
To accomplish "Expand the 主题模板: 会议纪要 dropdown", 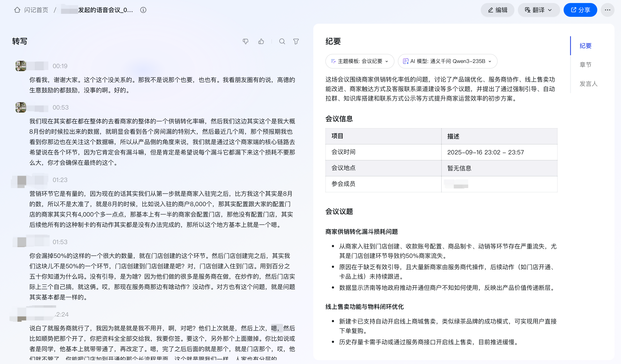I will point(359,61).
